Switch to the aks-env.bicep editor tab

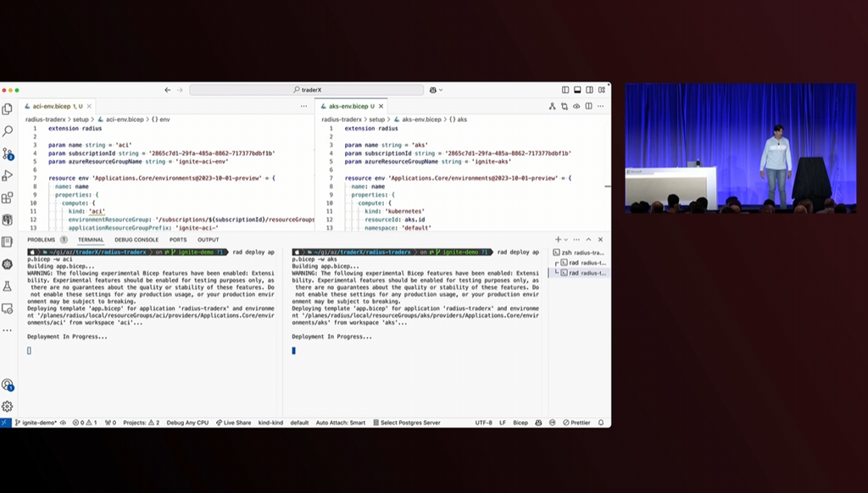tap(348, 107)
